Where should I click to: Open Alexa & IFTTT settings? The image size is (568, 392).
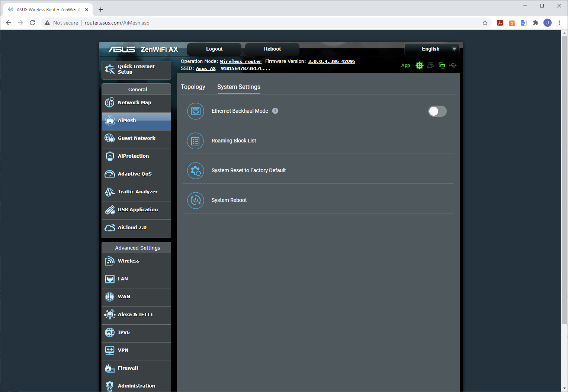tap(136, 315)
